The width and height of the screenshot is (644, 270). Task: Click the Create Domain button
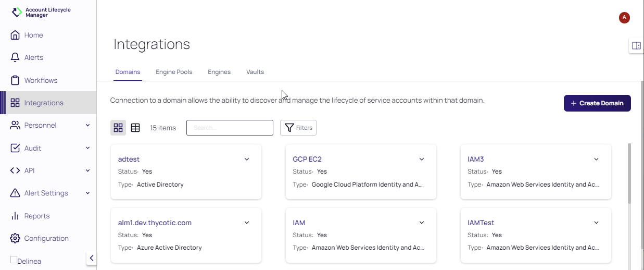click(597, 103)
